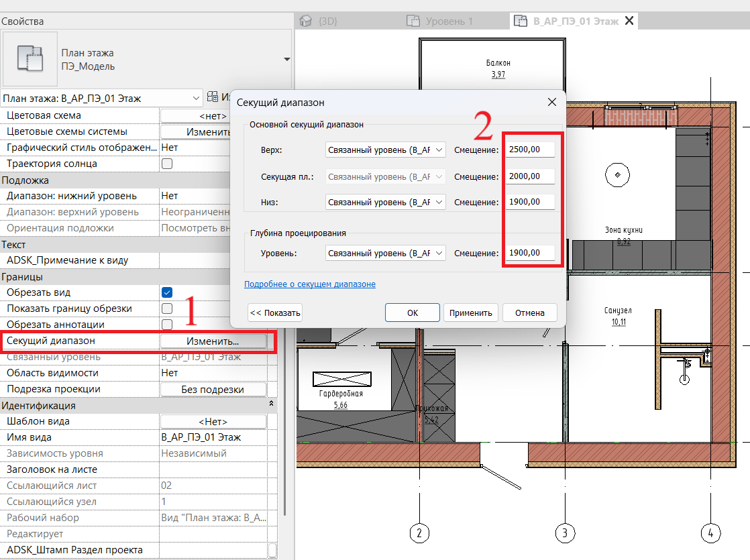750x560 pixels.
Task: Tick Показать границу обрезки checkbox
Action: [167, 309]
